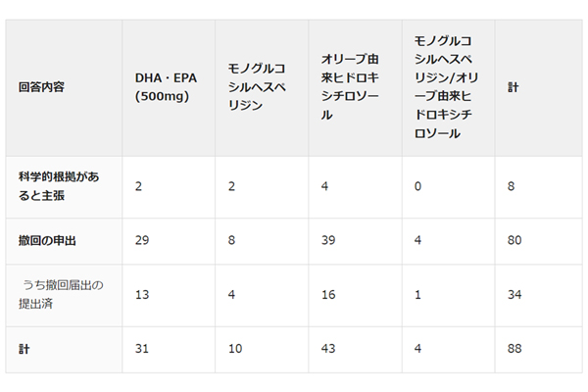This screenshot has height=392, width=588.
Task: Select the DHA・EPA (500mg) header cell
Action: click(x=162, y=87)
